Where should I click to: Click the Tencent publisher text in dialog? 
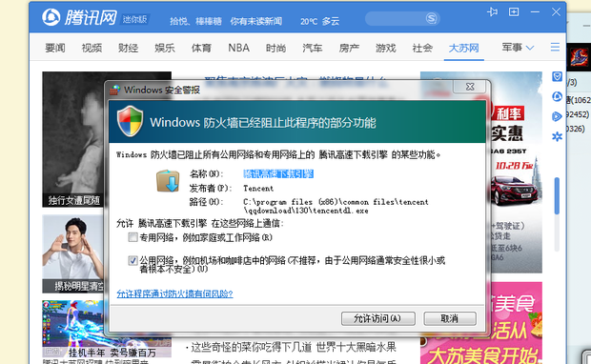pyautogui.click(x=258, y=188)
